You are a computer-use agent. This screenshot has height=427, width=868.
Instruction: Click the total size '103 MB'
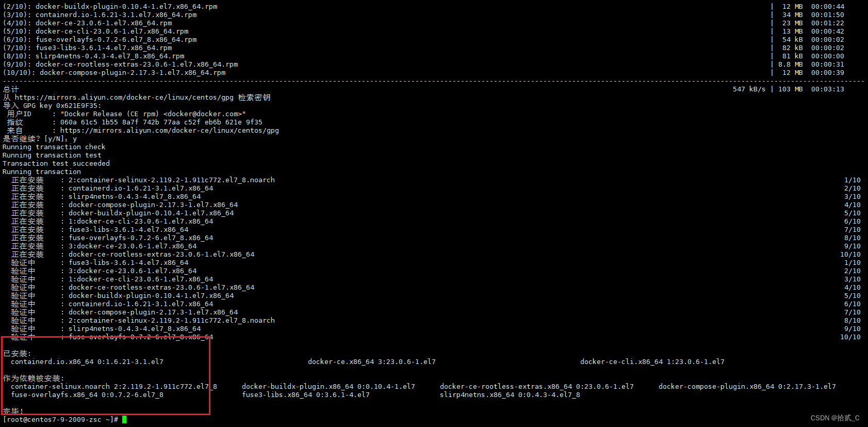pyautogui.click(x=791, y=89)
